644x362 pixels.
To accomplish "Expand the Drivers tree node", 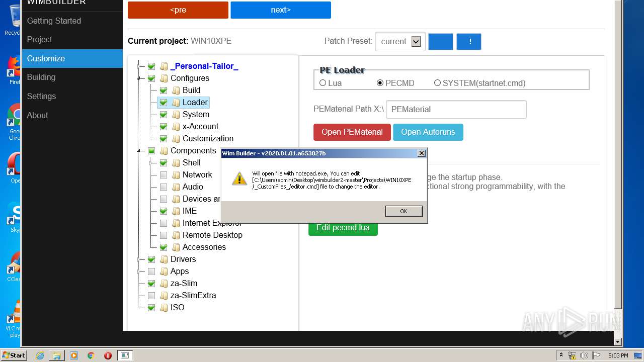I will tap(139, 259).
